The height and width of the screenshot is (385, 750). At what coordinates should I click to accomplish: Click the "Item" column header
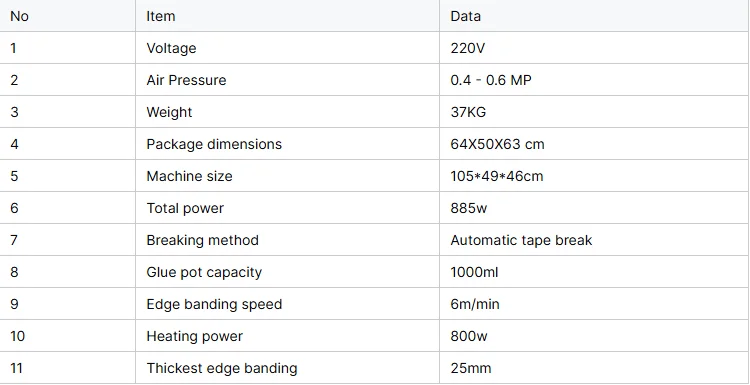click(287, 16)
